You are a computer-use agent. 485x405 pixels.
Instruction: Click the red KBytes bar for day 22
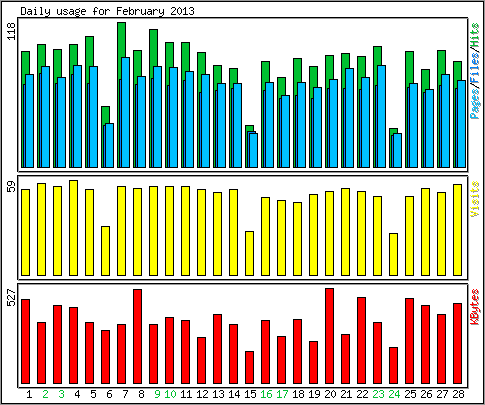point(361,341)
